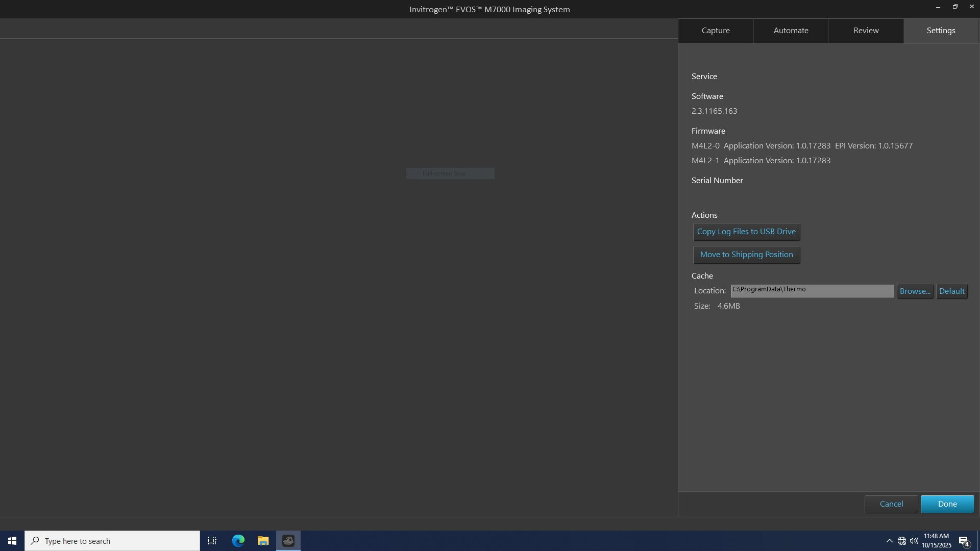Click the volume speaker tray icon
The width and height of the screenshot is (980, 551).
click(x=914, y=541)
